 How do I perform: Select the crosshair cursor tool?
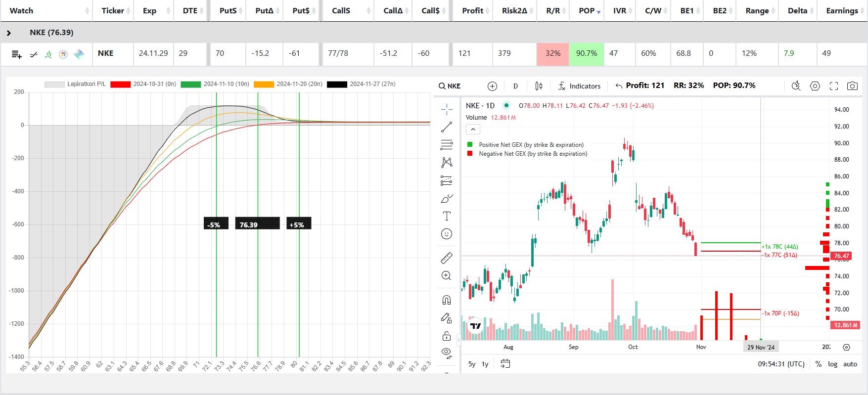447,109
